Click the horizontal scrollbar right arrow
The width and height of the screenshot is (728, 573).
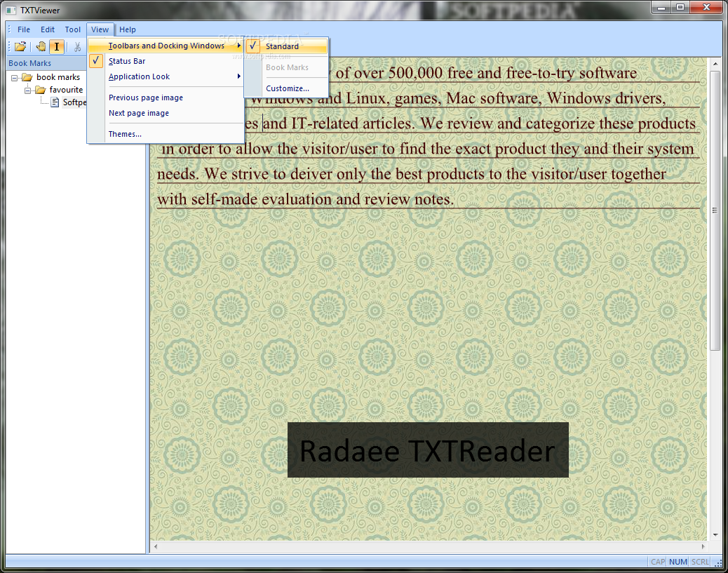click(703, 546)
